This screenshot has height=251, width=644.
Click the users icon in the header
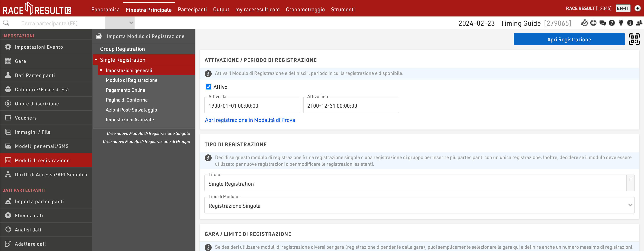(x=639, y=23)
